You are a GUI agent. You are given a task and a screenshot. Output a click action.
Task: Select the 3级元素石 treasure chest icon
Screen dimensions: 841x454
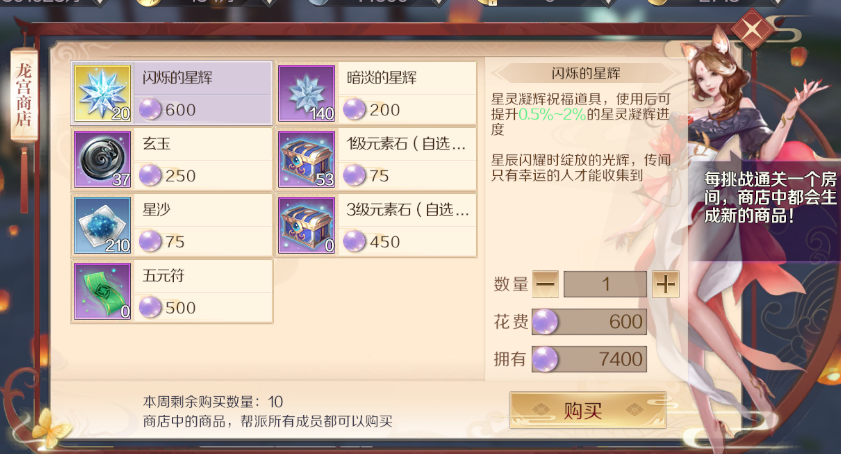307,225
